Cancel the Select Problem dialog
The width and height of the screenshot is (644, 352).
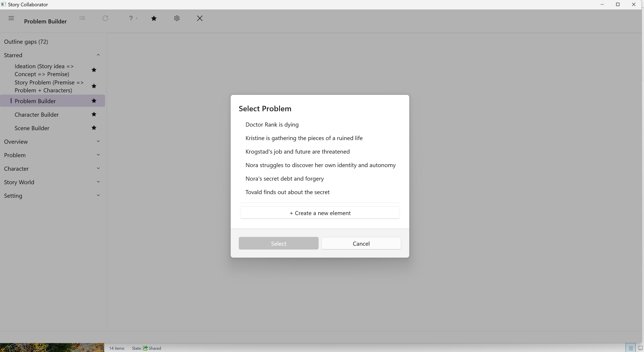tap(361, 243)
